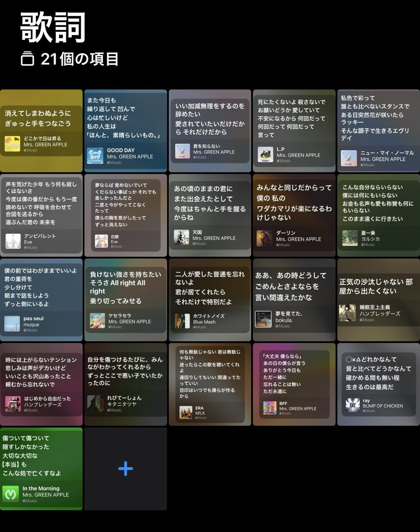
Task: Click artist name M!LK
Action: point(200,413)
